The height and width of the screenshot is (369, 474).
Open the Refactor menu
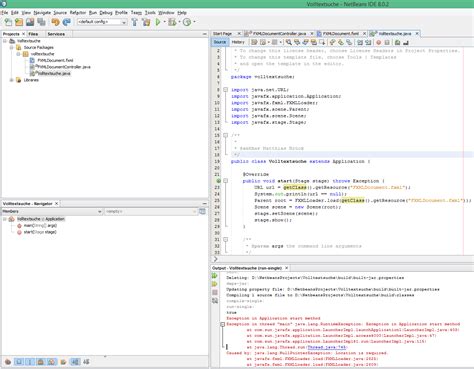pos(78,13)
